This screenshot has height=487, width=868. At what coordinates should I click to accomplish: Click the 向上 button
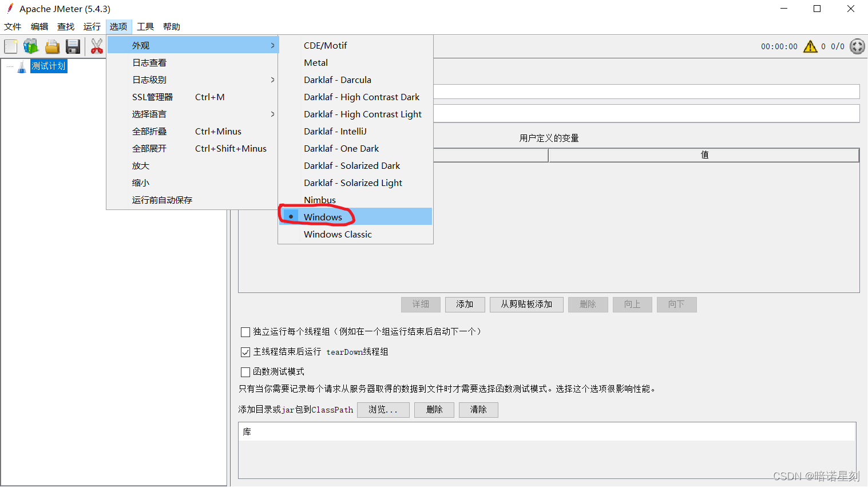coord(632,304)
